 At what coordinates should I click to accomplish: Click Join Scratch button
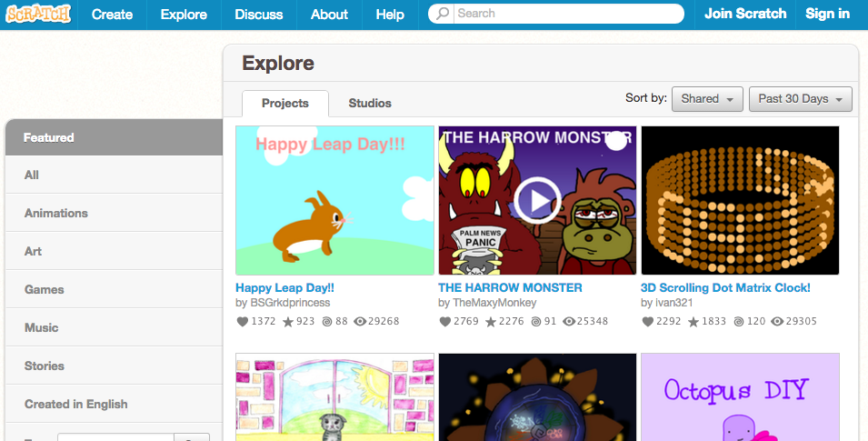coord(745,14)
